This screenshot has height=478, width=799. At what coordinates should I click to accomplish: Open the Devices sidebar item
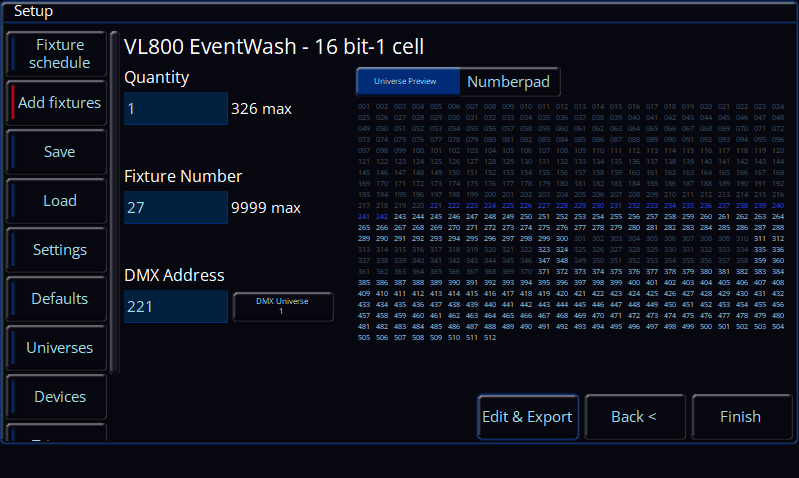coord(57,396)
